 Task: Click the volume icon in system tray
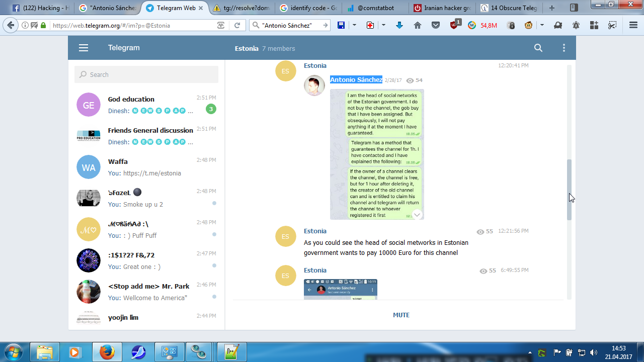click(594, 352)
